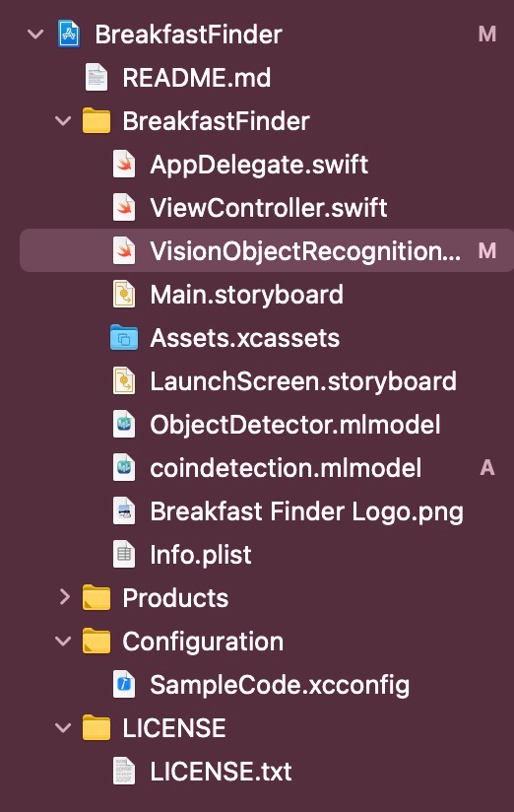This screenshot has width=514, height=812.
Task: Click the Assets.xcassets asset catalog icon
Action: pos(124,338)
